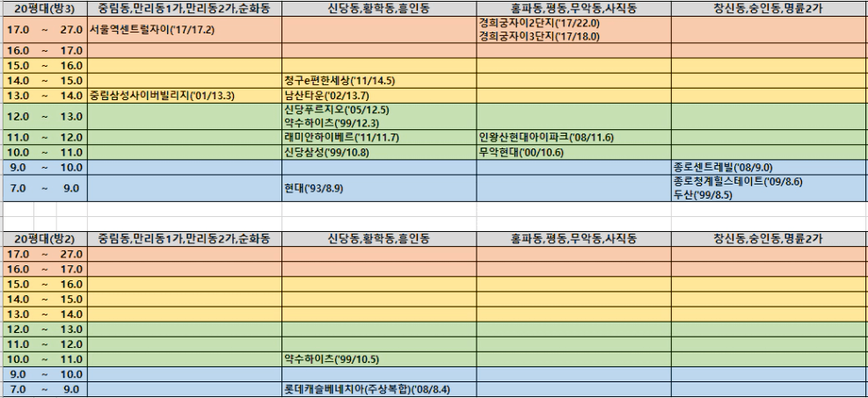Screen dimensions: 868x398
Task: Select the 20평대(방3) header cell
Action: (44, 8)
